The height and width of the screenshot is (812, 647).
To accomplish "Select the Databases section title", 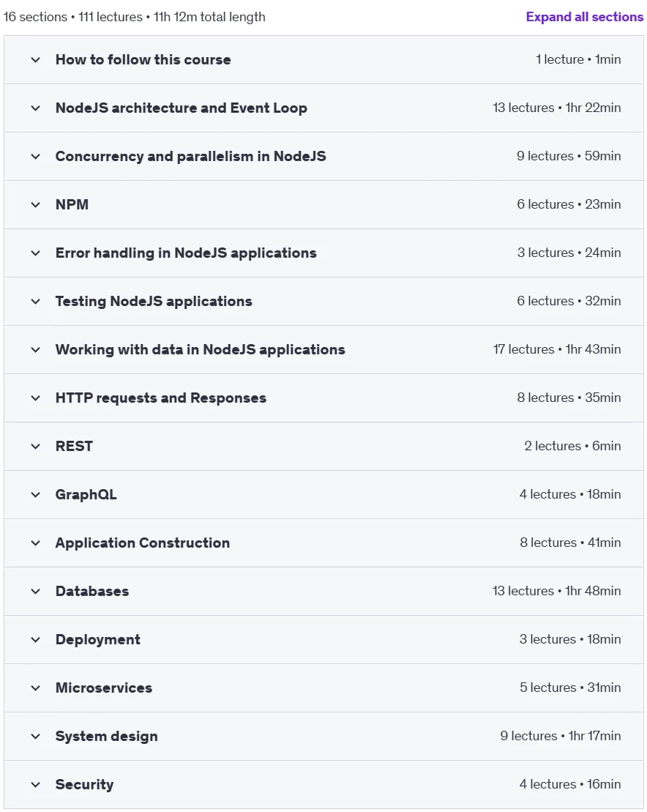I will (92, 592).
